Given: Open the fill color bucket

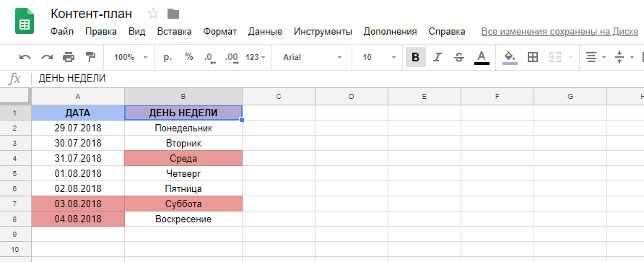Looking at the screenshot, I should pos(510,58).
